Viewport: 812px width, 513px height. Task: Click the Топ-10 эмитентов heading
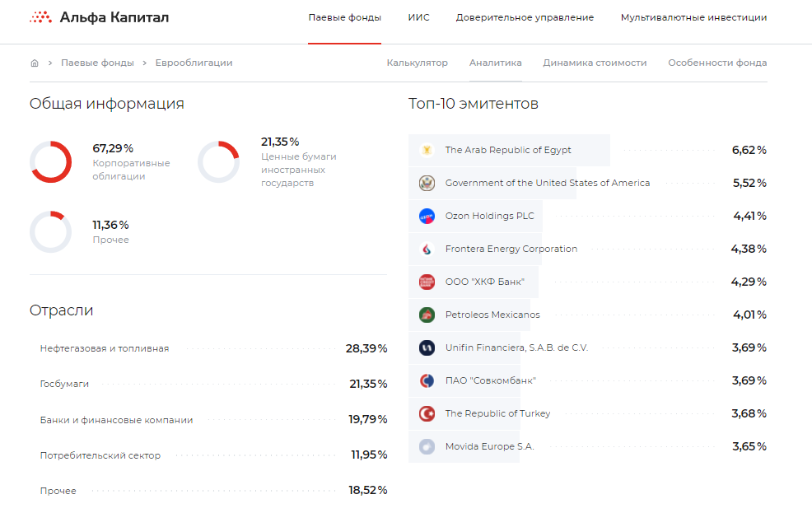coord(474,104)
